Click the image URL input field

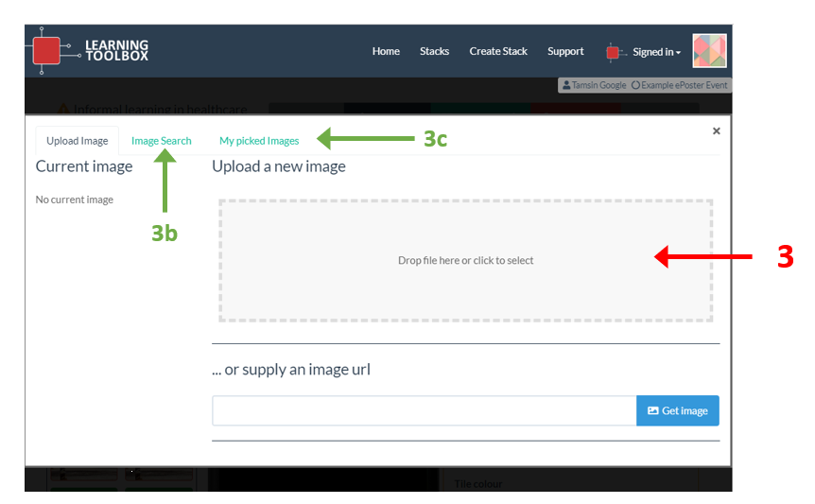point(424,410)
